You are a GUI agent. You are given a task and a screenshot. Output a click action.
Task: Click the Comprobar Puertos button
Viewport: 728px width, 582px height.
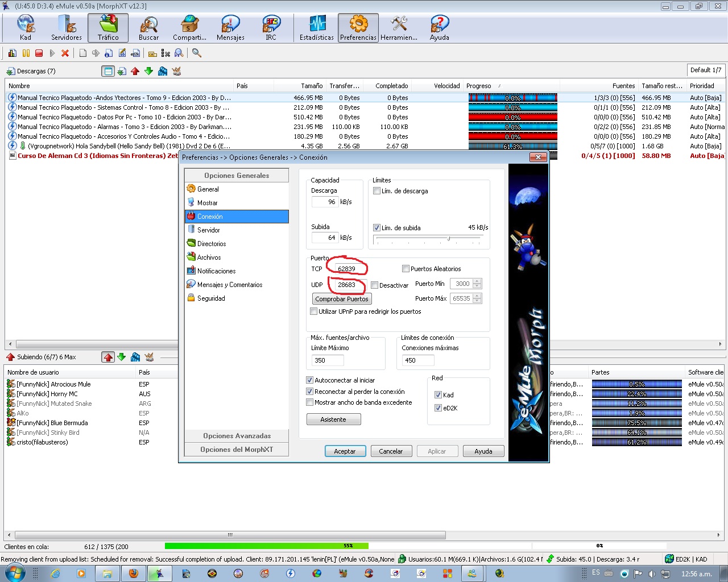click(341, 299)
